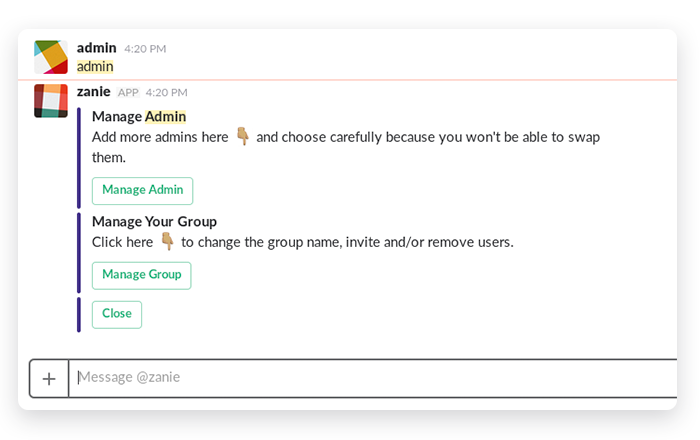Open the admin user avatar

pyautogui.click(x=51, y=57)
